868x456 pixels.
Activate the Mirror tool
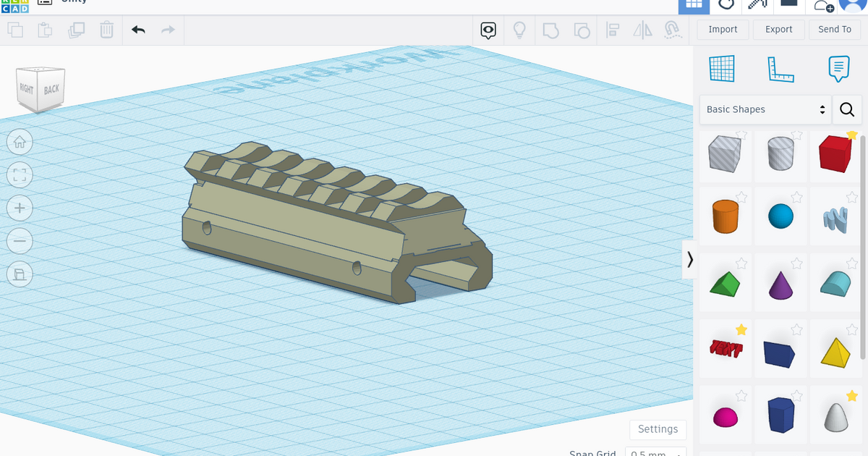[x=643, y=30]
